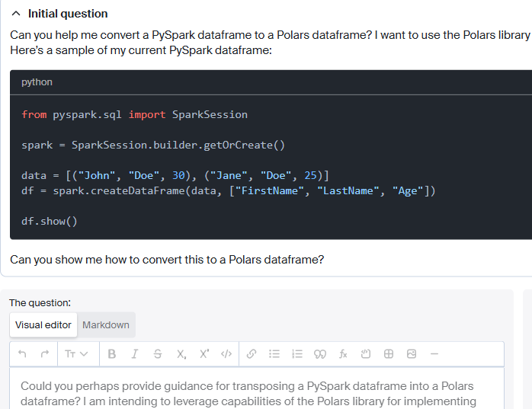Screen dimensions: 532x409
Task: Insert a hyperlink
Action: [x=252, y=354]
